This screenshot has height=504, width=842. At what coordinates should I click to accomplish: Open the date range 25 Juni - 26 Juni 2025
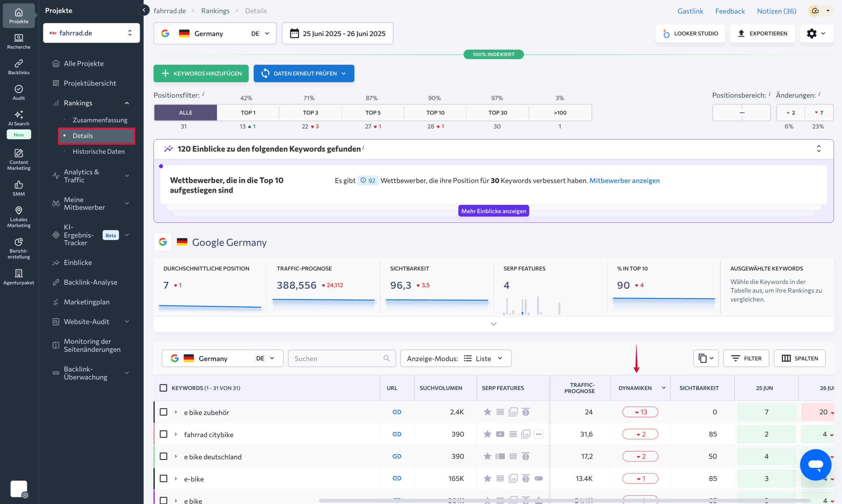(337, 33)
